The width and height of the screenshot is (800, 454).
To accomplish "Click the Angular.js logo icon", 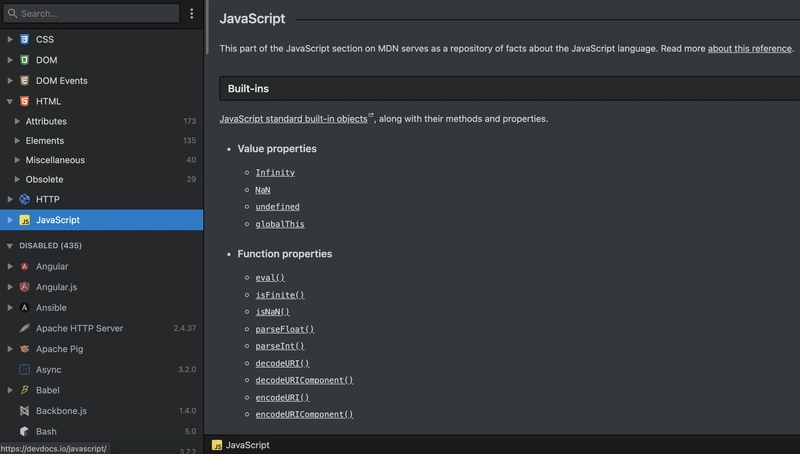I will click(24, 287).
